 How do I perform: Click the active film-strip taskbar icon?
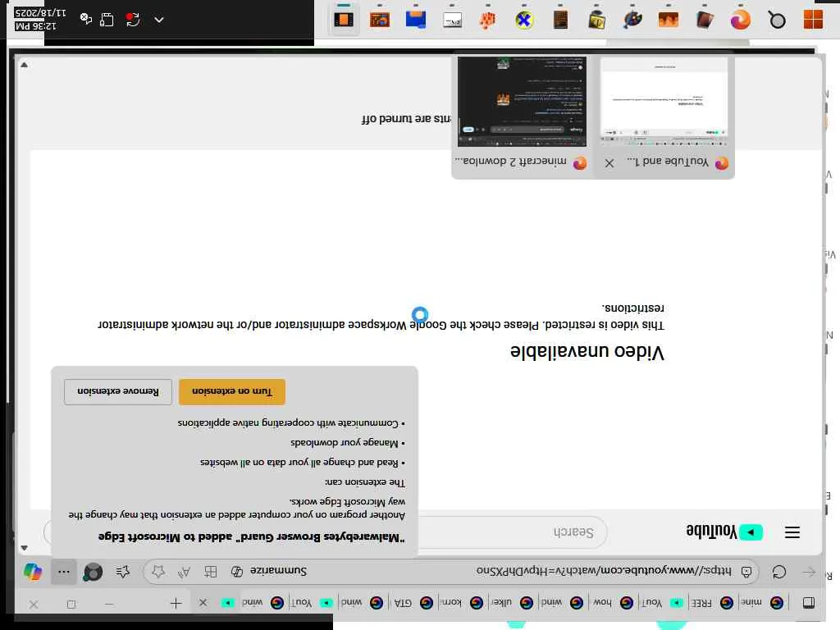(x=344, y=20)
